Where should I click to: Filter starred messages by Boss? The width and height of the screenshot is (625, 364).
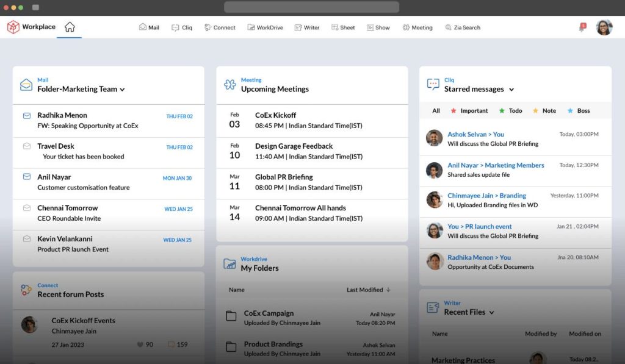pyautogui.click(x=579, y=111)
